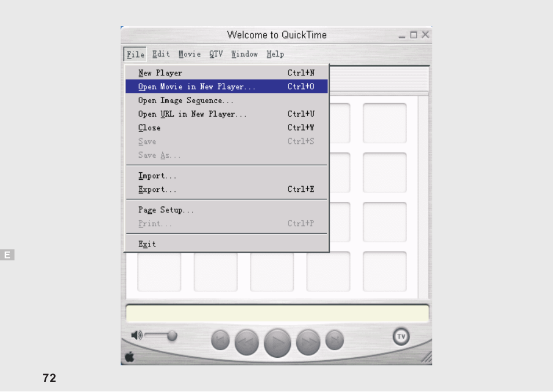
Task: Open the Edit menu
Action: (161, 54)
